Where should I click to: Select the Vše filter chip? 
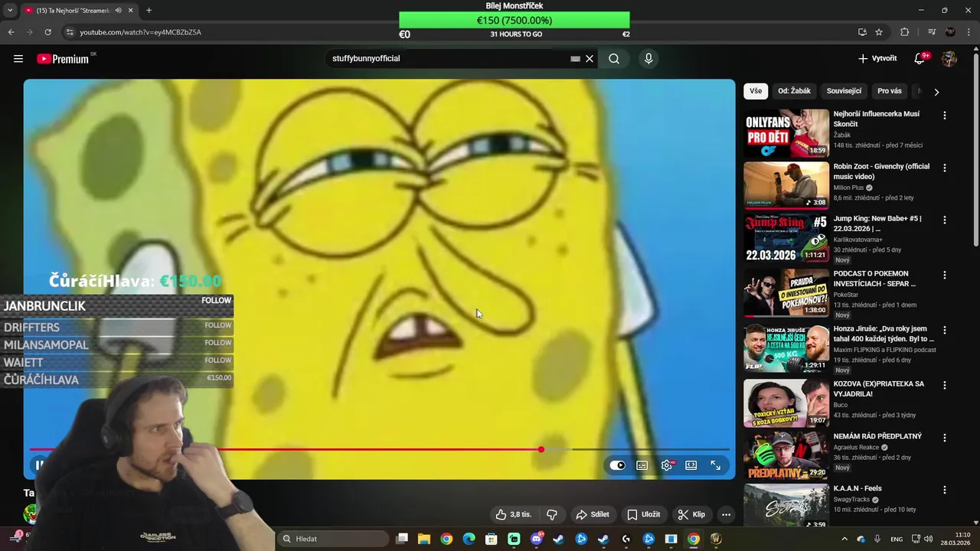click(756, 91)
